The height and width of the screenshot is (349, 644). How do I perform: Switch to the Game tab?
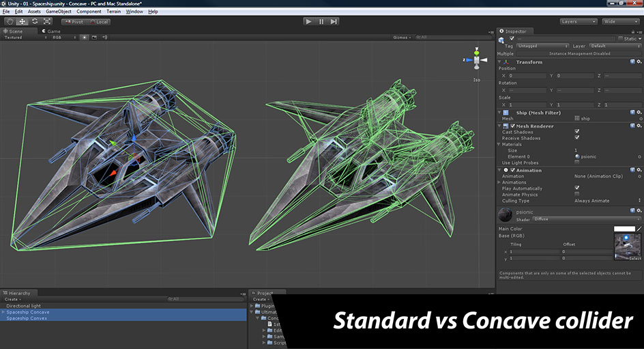(x=51, y=31)
